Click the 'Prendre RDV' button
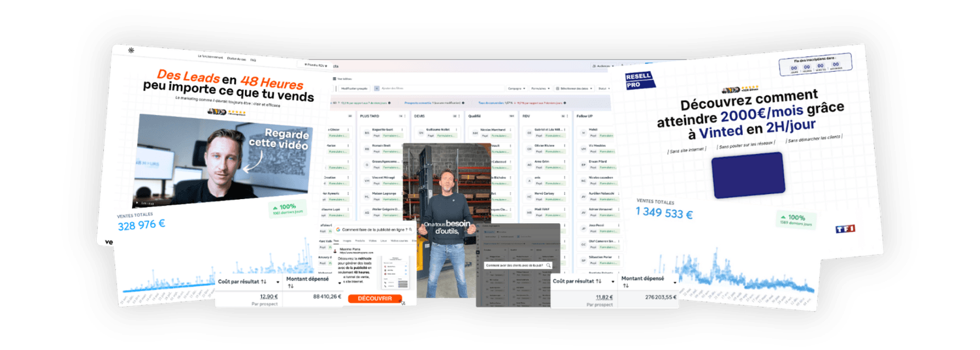The width and height of the screenshot is (980, 350). click(316, 64)
